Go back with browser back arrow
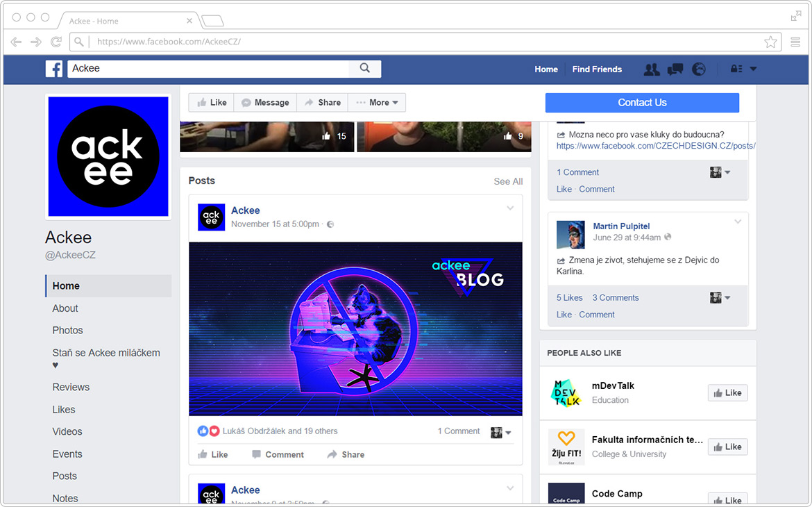 [16, 42]
